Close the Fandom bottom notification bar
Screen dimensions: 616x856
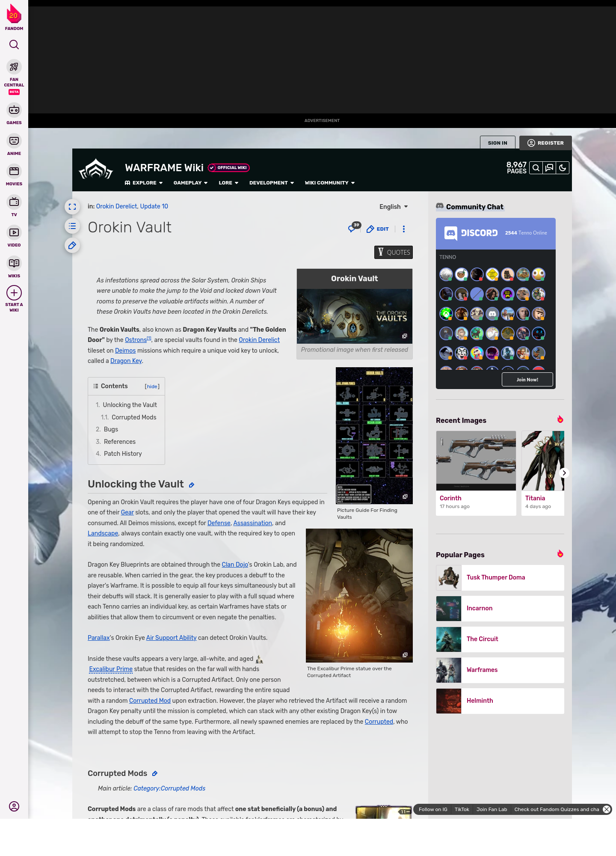pos(607,809)
